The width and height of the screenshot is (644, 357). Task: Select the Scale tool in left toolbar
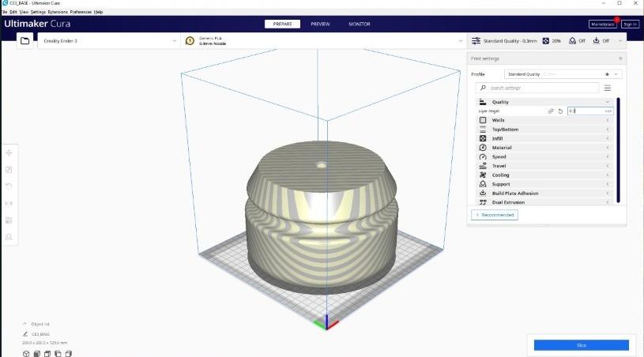pos(9,170)
